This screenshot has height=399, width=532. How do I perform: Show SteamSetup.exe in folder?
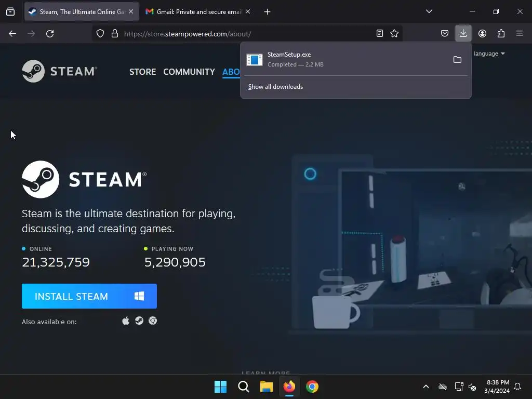click(x=457, y=60)
